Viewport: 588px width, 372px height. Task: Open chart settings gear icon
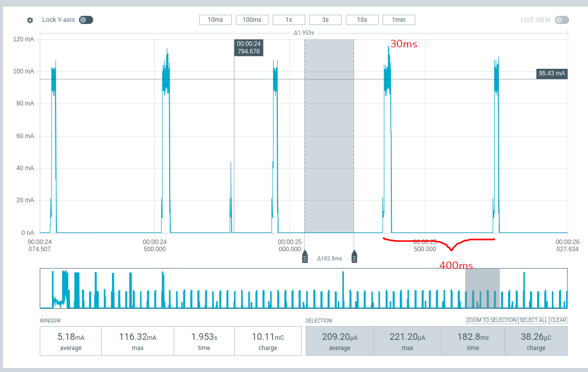point(30,20)
